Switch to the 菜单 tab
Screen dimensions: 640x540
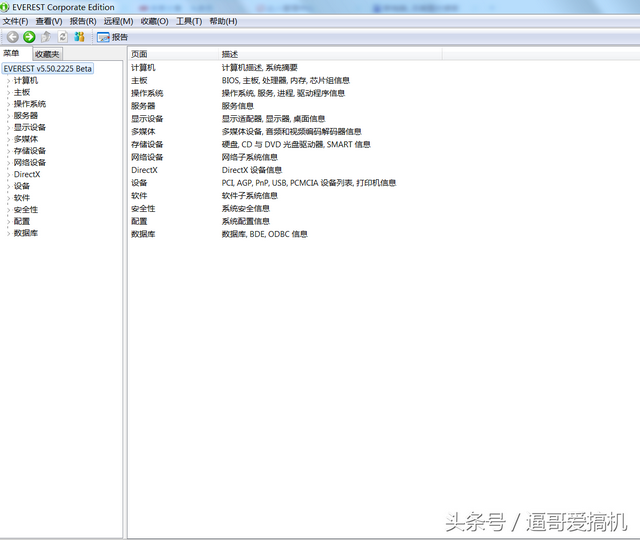click(11, 53)
